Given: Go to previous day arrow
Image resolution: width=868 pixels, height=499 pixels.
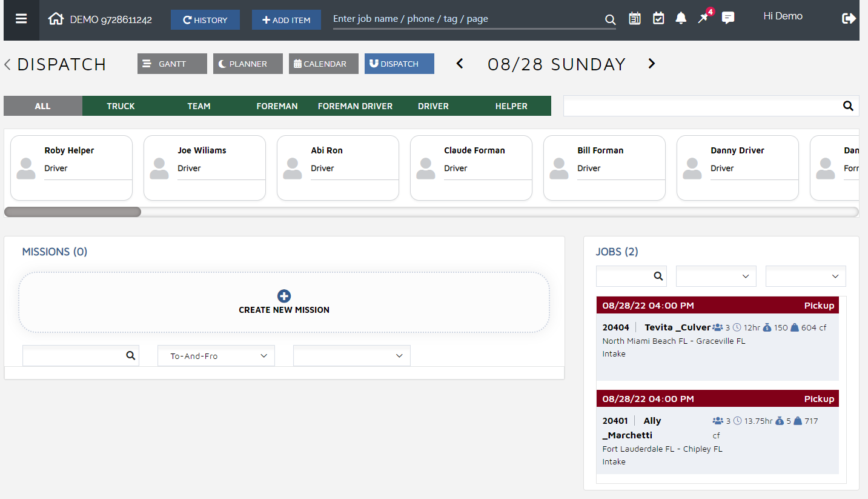Looking at the screenshot, I should pyautogui.click(x=460, y=64).
